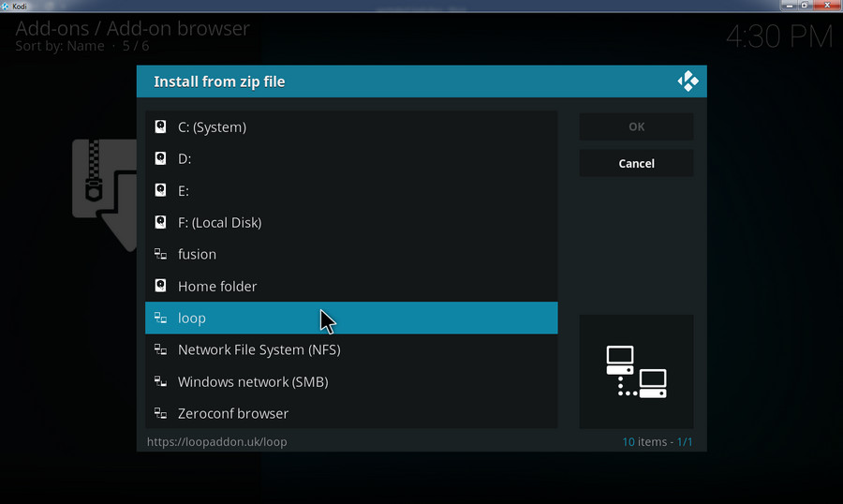Click the https://loopaddon.uk/loop path text
The height and width of the screenshot is (504, 843).
coord(216,441)
